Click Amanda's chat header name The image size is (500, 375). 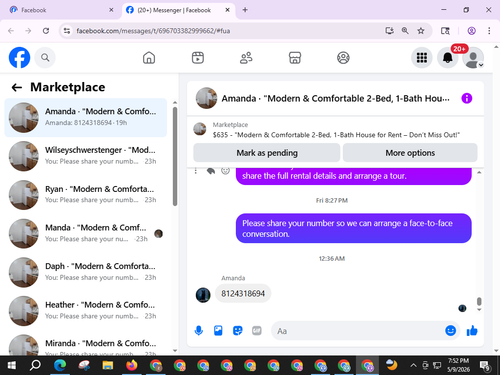(335, 98)
